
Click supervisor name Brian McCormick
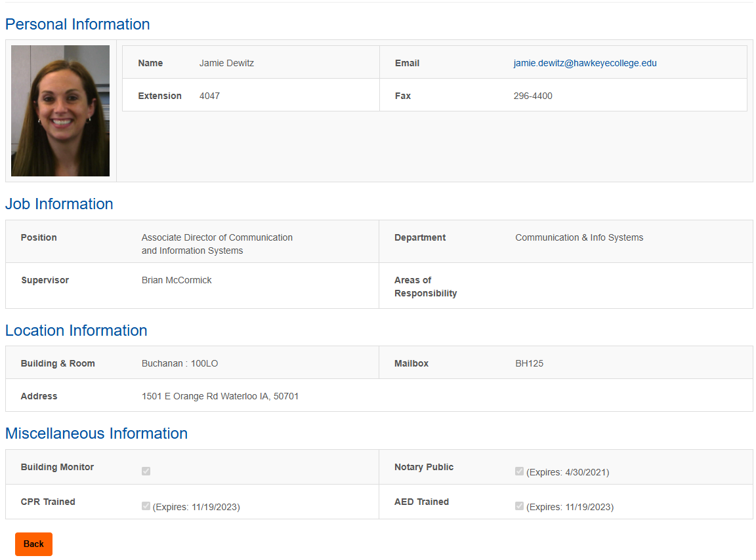click(x=177, y=280)
